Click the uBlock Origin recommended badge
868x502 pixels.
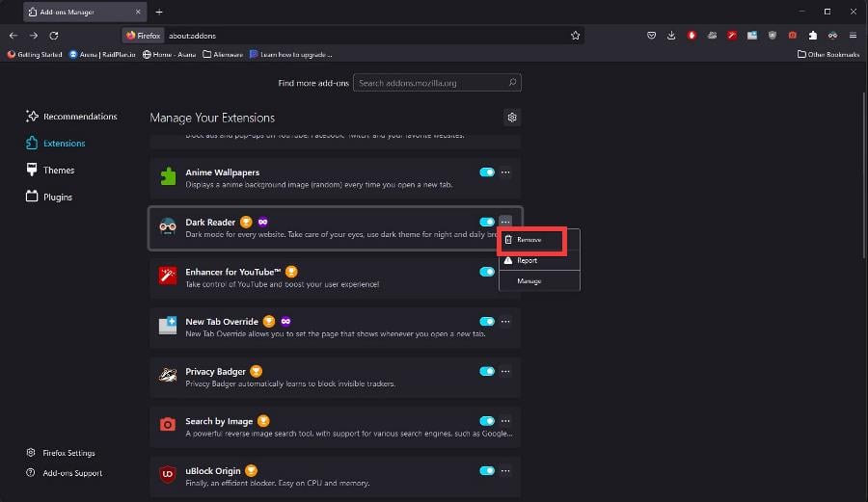252,470
